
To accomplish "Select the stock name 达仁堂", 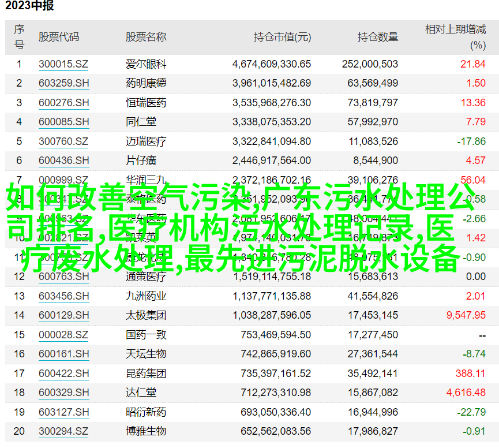I will point(141,393).
